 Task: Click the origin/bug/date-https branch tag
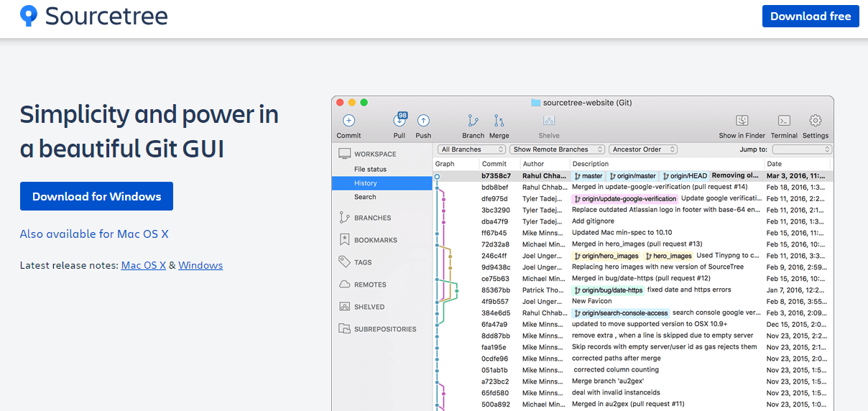coord(608,290)
